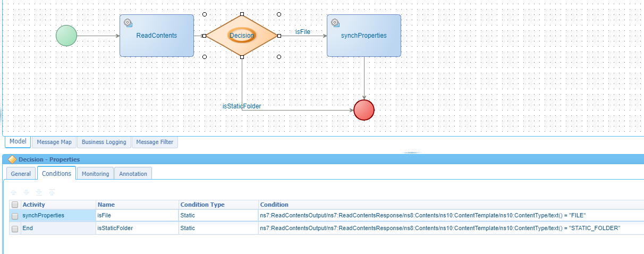The width and height of the screenshot is (644, 254).
Task: Select the Annotation tab
Action: (x=133, y=174)
